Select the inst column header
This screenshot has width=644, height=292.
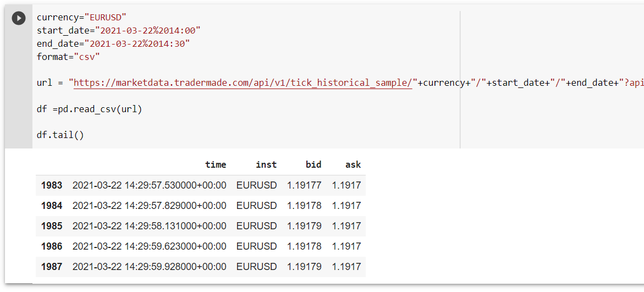pyautogui.click(x=266, y=164)
